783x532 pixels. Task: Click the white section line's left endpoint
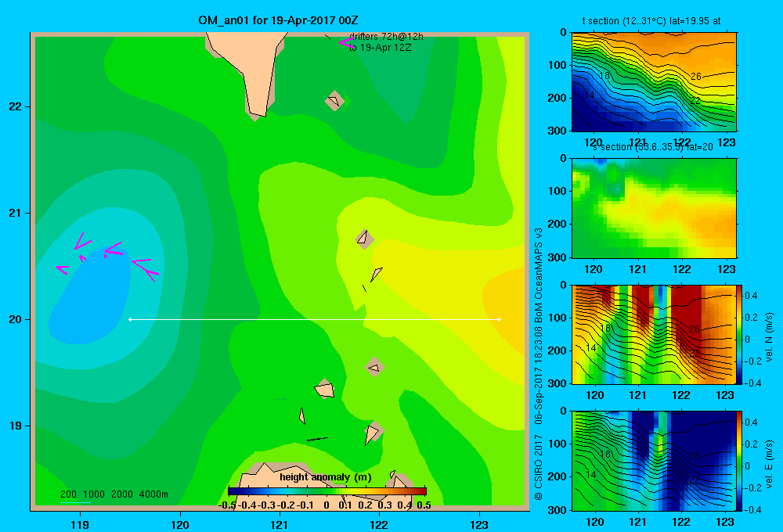[x=130, y=319]
